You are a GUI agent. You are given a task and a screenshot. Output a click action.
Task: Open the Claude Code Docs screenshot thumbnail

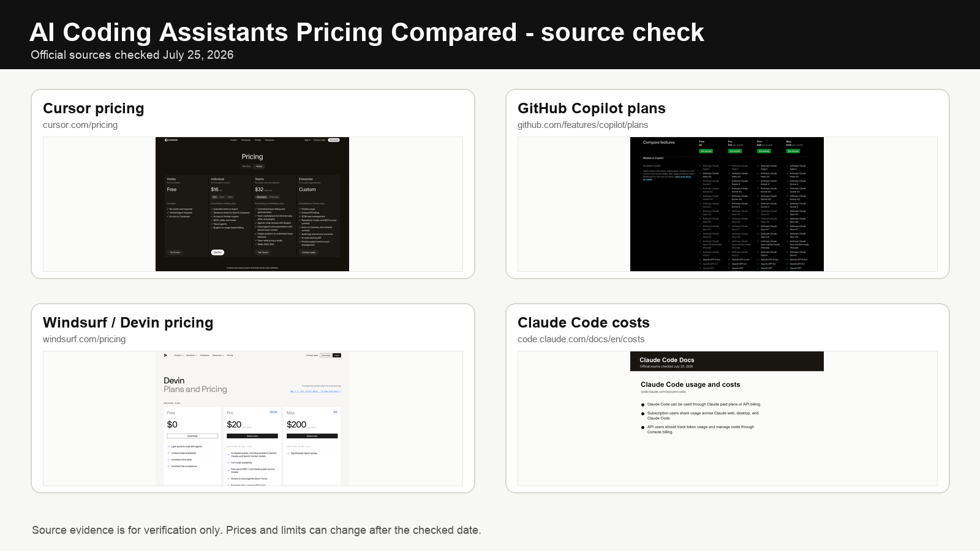(x=727, y=418)
